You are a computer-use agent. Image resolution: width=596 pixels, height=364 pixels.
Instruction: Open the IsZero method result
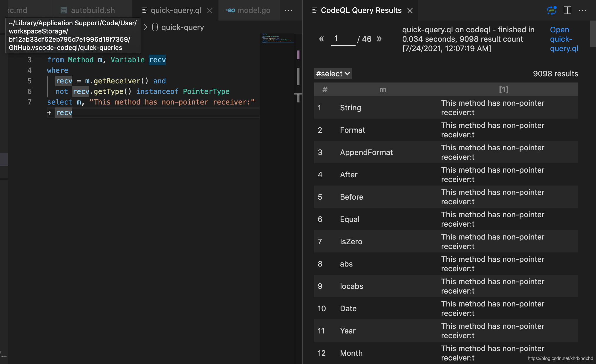pyautogui.click(x=351, y=242)
